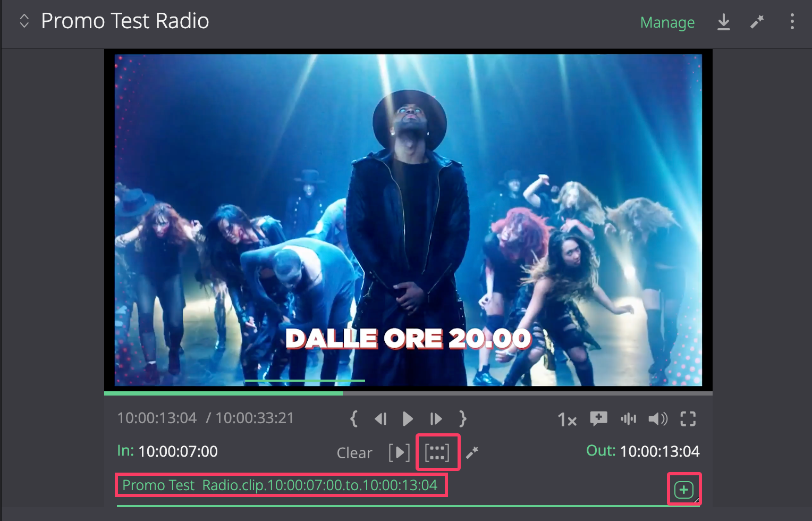Play the video clip
812x521 pixels.
[x=408, y=419]
